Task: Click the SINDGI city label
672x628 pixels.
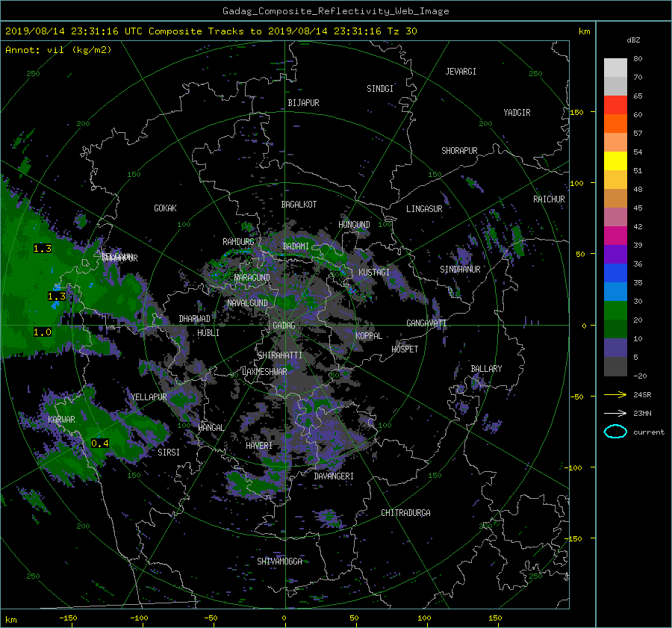Action: (x=380, y=89)
